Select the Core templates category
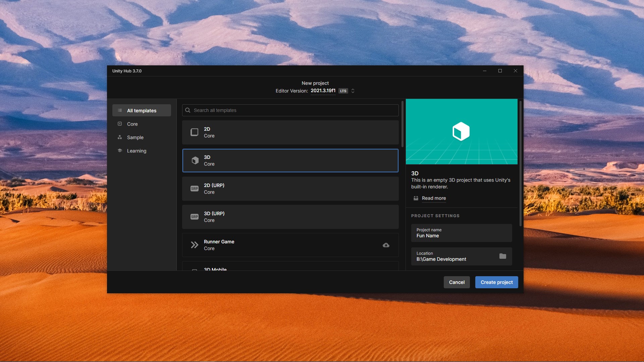 point(132,124)
